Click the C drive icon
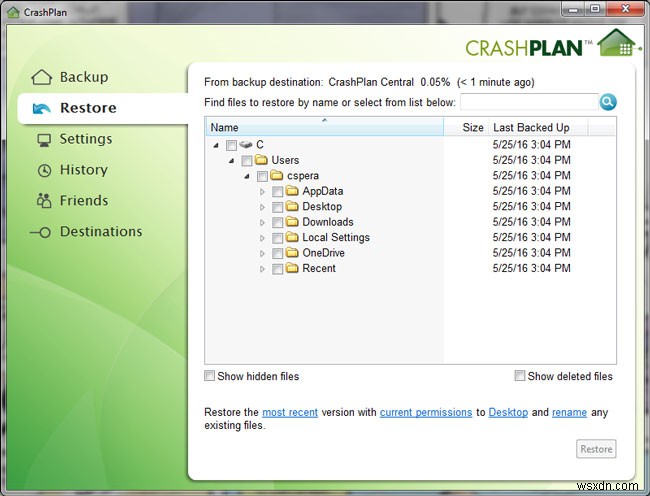 [246, 145]
